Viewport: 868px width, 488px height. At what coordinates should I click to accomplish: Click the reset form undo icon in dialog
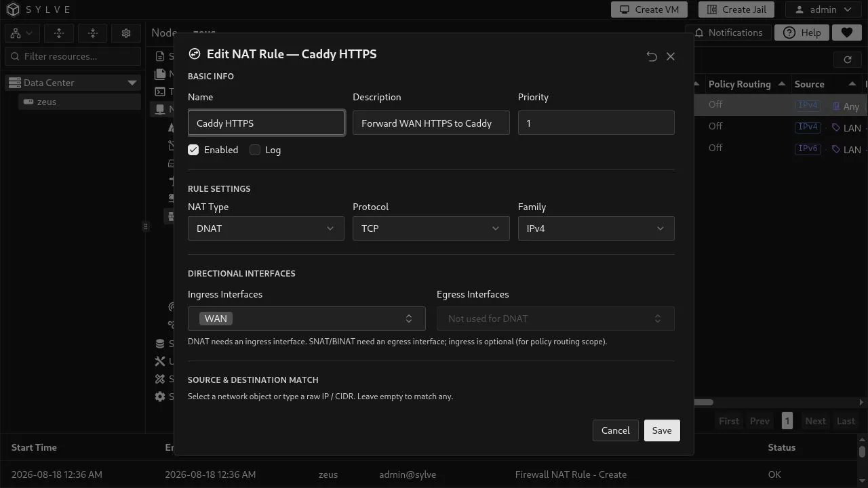tap(652, 56)
